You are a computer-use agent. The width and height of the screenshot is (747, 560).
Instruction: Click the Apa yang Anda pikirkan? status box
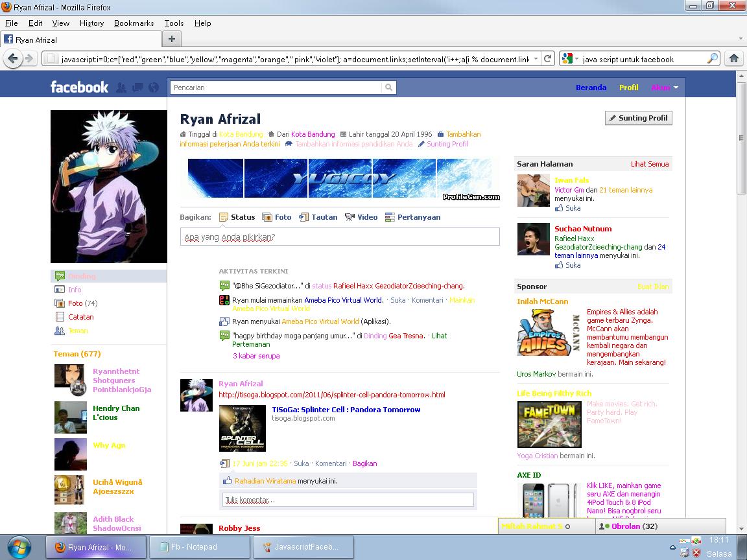tap(340, 237)
